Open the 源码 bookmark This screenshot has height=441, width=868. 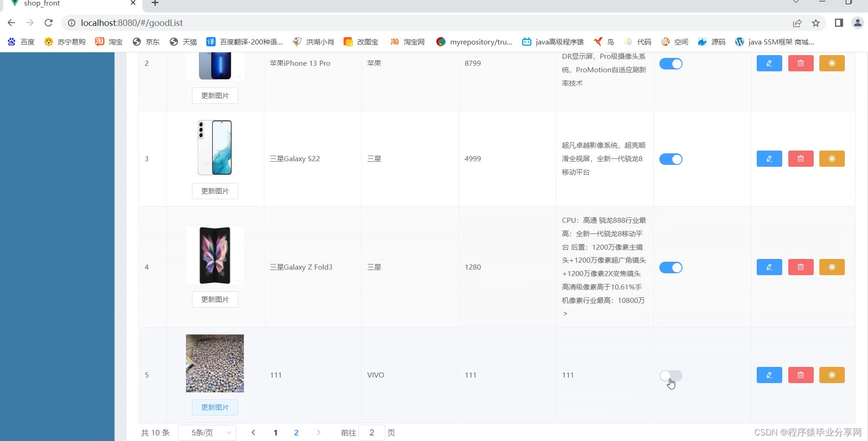pyautogui.click(x=712, y=42)
